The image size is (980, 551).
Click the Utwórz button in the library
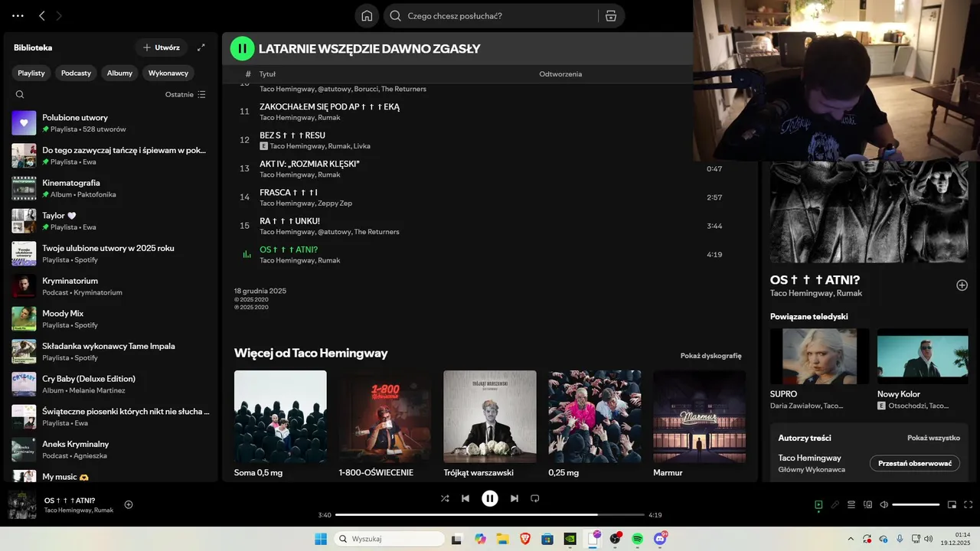[x=160, y=47]
